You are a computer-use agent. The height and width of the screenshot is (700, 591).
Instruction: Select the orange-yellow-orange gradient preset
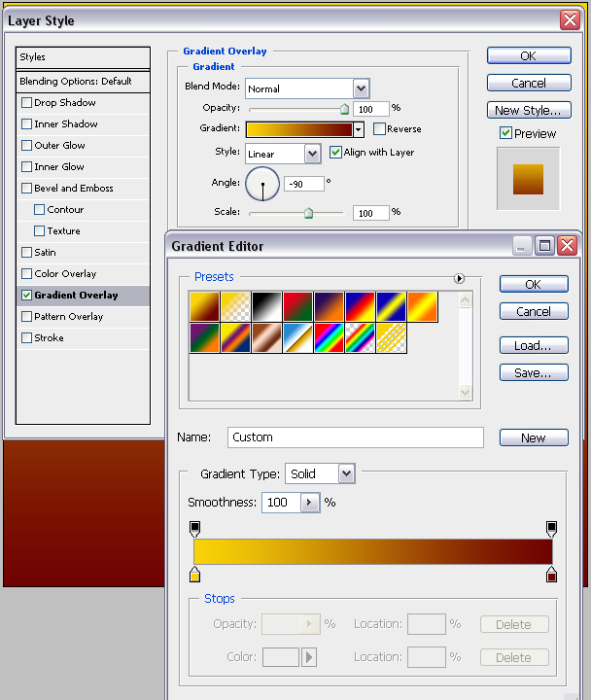[422, 306]
